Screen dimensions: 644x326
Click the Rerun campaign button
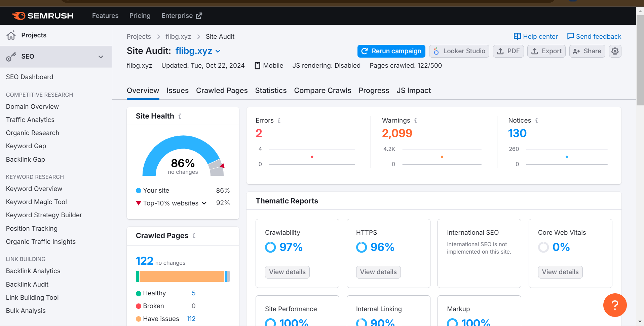391,51
